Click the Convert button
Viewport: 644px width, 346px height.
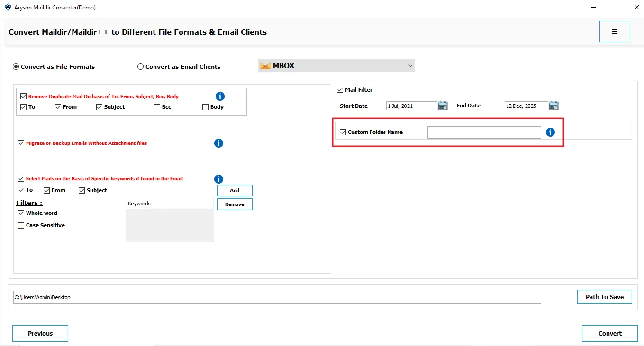[609, 333]
